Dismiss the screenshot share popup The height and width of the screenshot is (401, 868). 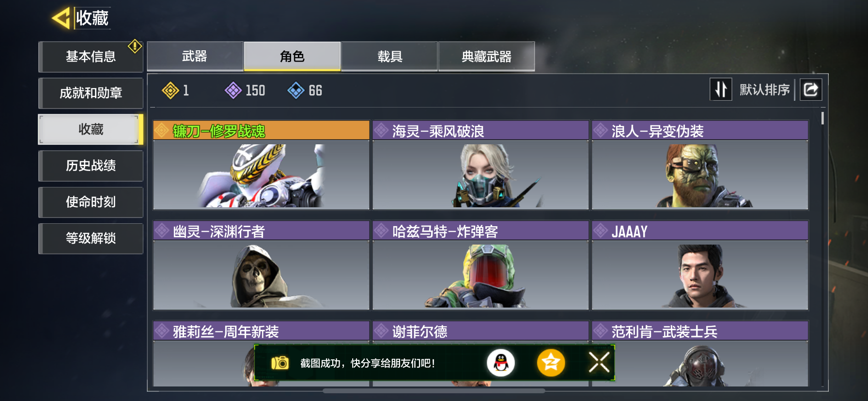click(599, 362)
